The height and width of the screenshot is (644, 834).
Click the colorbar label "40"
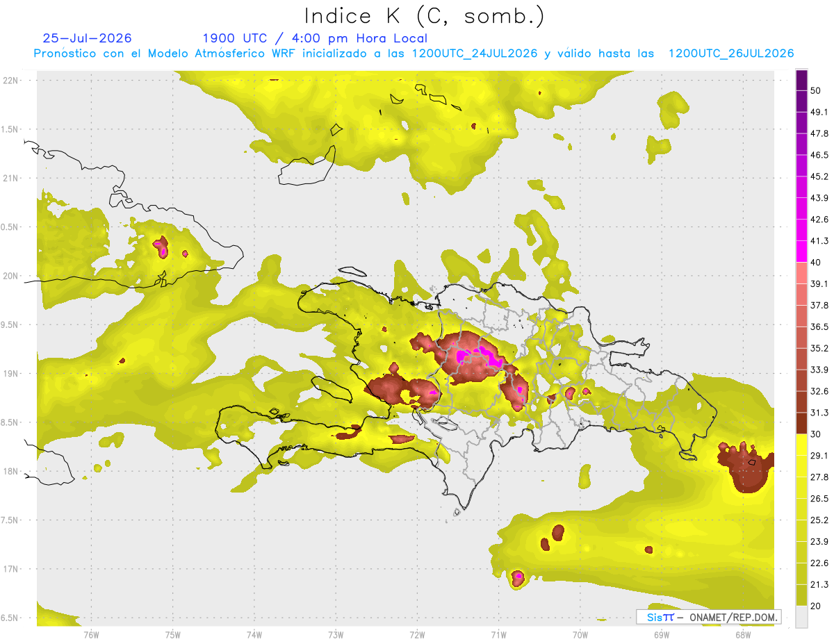[x=815, y=263]
